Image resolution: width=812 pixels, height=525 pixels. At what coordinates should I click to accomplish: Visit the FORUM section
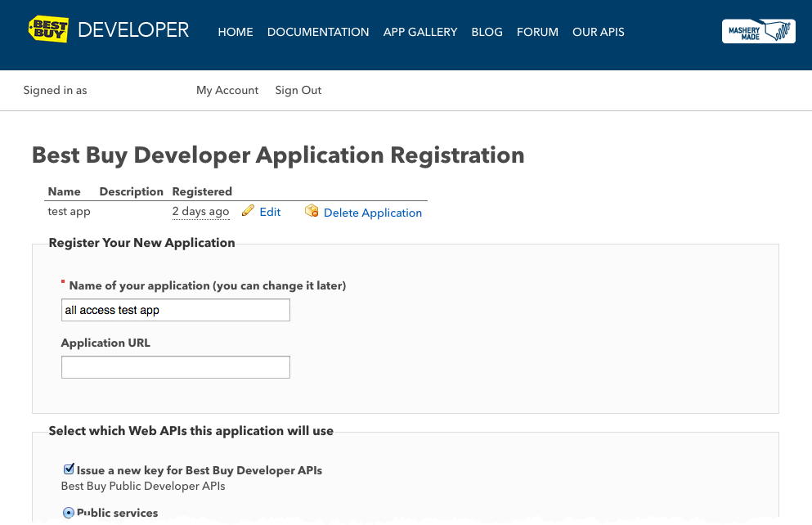click(537, 32)
